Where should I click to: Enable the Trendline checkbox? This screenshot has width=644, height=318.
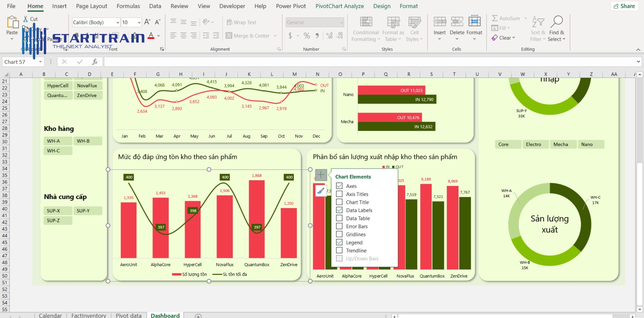(339, 250)
